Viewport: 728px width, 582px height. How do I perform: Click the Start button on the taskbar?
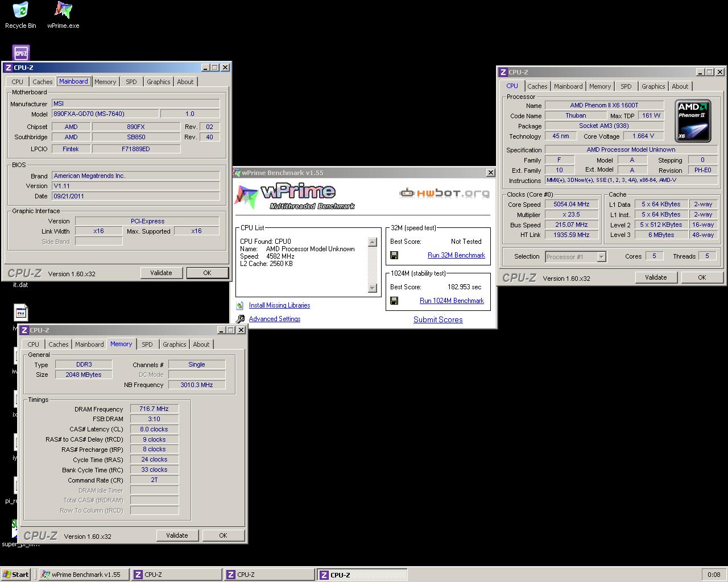(x=16, y=575)
